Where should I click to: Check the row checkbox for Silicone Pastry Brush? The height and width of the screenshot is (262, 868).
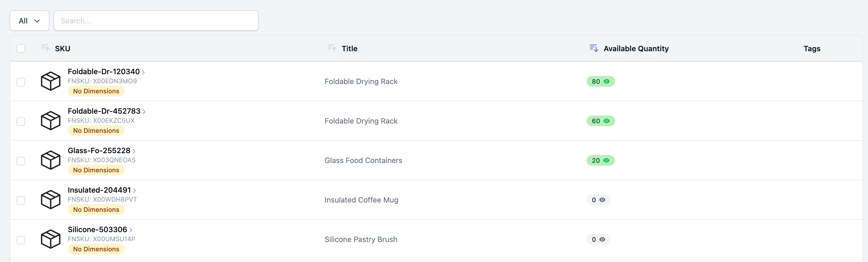pyautogui.click(x=21, y=240)
